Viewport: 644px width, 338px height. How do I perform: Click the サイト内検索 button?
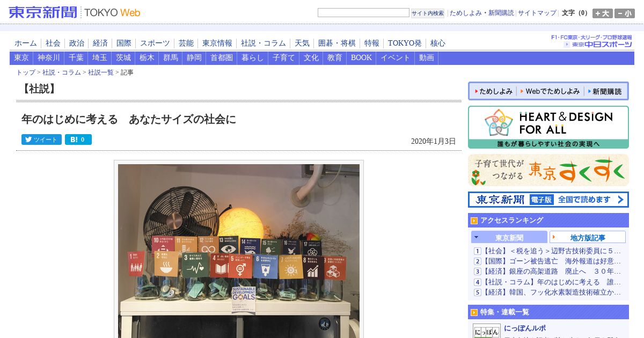(x=428, y=13)
